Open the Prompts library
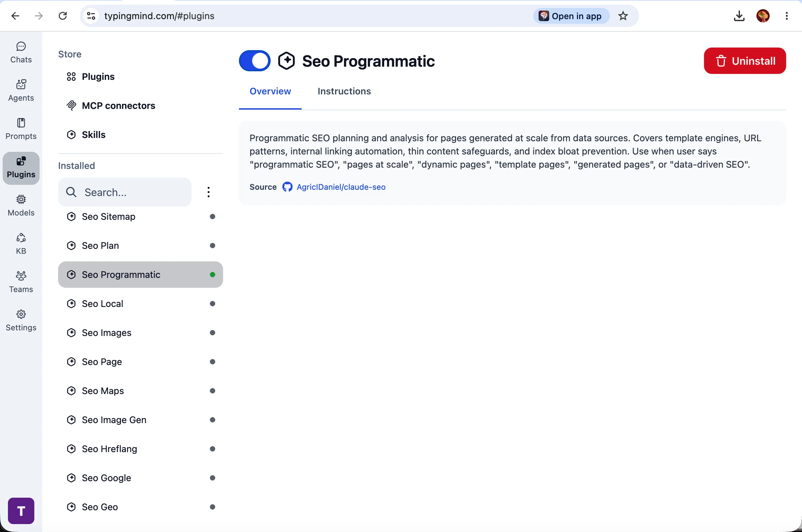Screen dimensions: 802x532 click(x=21, y=129)
